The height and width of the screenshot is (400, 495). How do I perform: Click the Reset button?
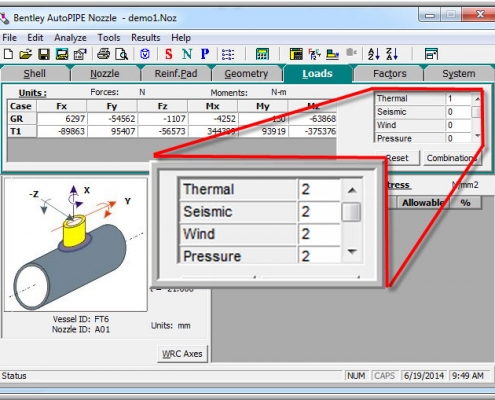(x=398, y=158)
